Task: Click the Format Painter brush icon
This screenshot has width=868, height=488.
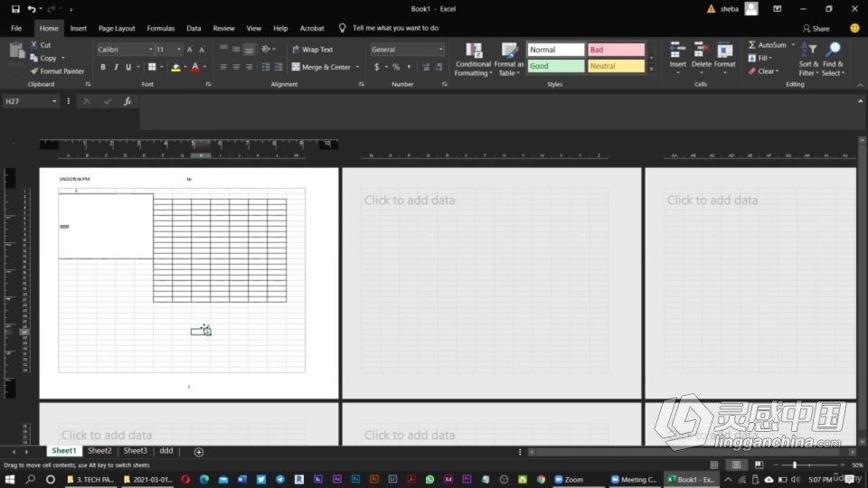Action: tap(33, 71)
